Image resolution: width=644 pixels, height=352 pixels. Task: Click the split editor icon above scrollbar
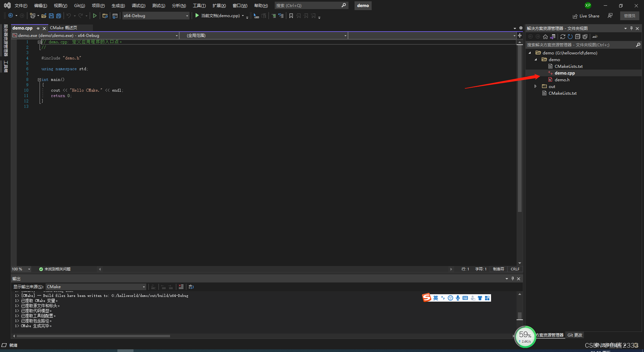tap(520, 35)
